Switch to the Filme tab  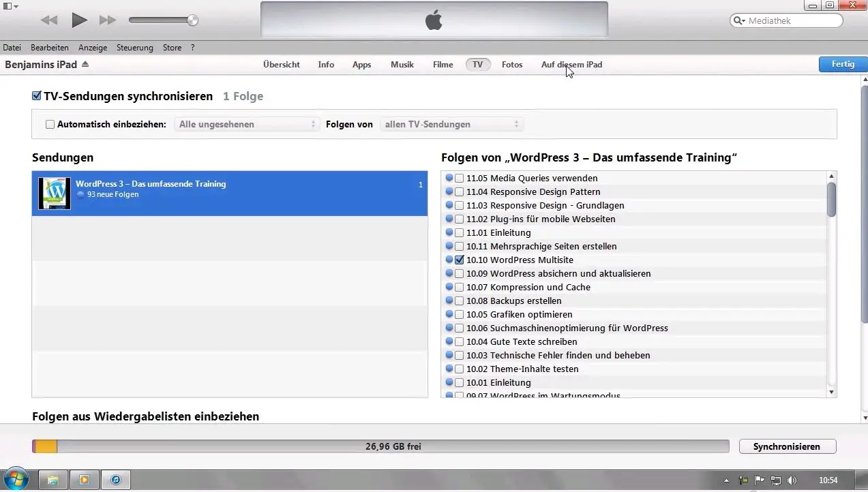(443, 65)
